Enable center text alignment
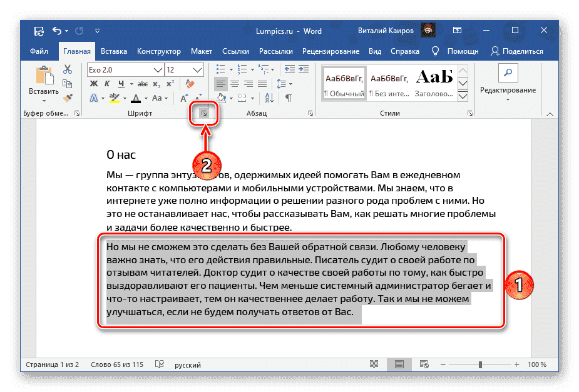Screen dimensions: 579x392 point(235,83)
